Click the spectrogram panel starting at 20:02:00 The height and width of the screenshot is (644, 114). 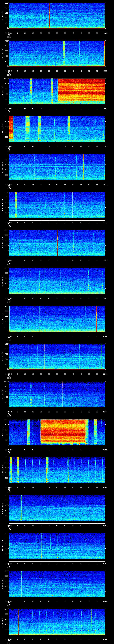tap(57, 54)
